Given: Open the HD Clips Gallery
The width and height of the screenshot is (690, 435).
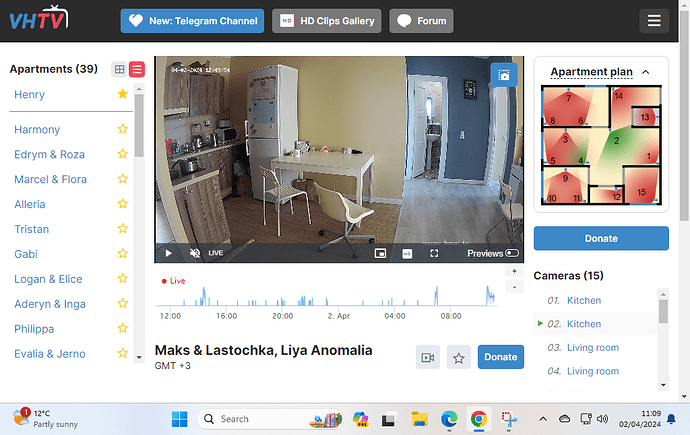Looking at the screenshot, I should (x=326, y=20).
